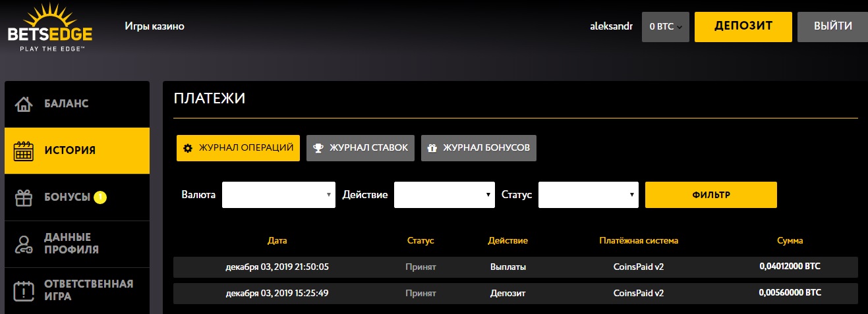
Task: Click the trophy icon on Журнал ставок
Action: click(x=318, y=148)
